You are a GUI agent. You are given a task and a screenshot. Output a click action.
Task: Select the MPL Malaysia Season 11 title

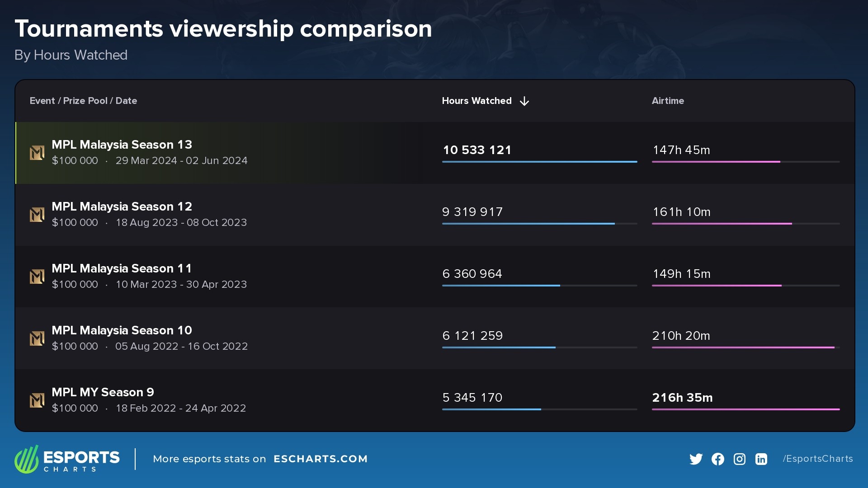(x=122, y=268)
